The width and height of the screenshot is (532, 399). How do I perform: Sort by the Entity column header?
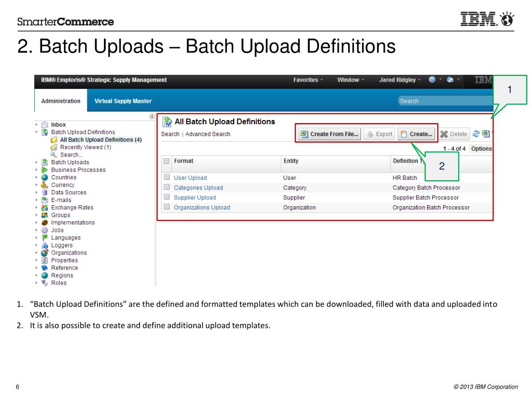click(x=336, y=164)
